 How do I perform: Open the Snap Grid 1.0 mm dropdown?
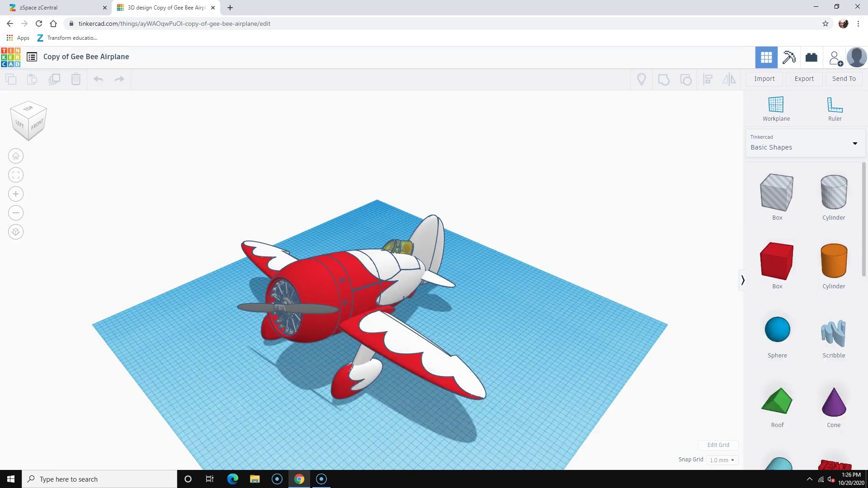(x=722, y=460)
